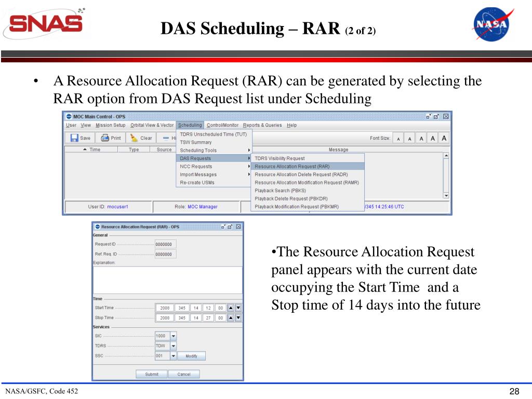Screen dimensions: 532x399
Task: Open the Reports & Queries menu
Action: pyautogui.click(x=262, y=125)
